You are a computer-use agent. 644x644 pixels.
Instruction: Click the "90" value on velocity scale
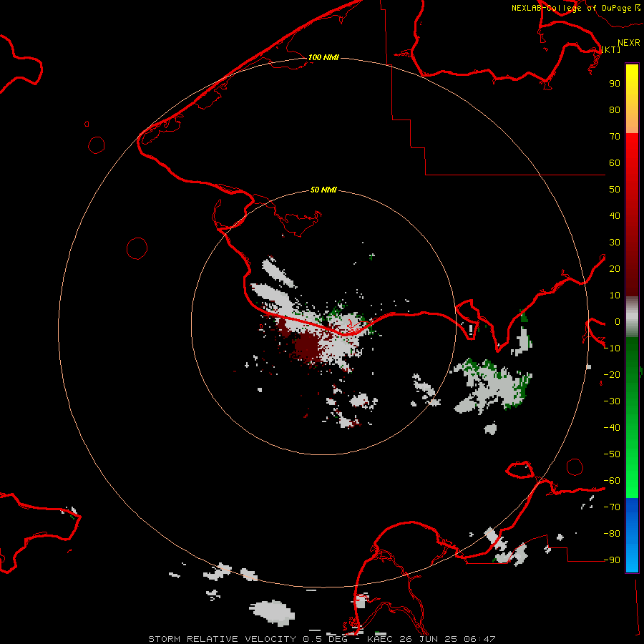click(615, 84)
